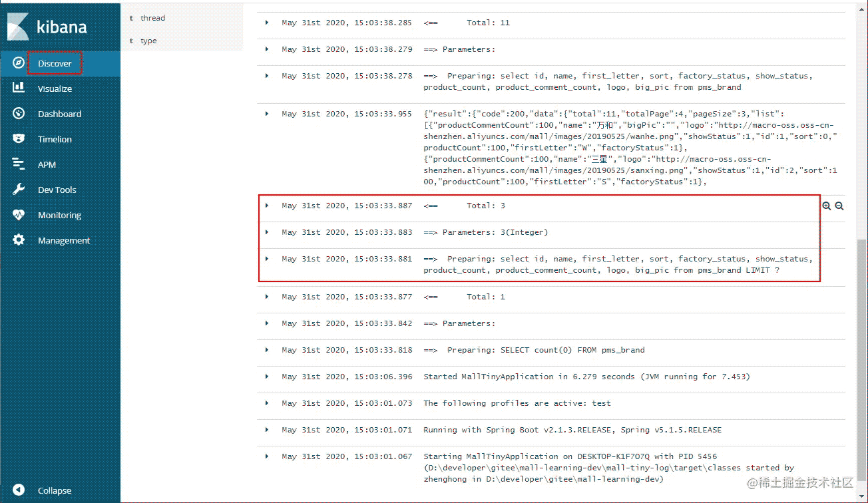Screen dimensions: 868x503
Task: Open Discover compass icon in sidebar
Action: (x=19, y=63)
